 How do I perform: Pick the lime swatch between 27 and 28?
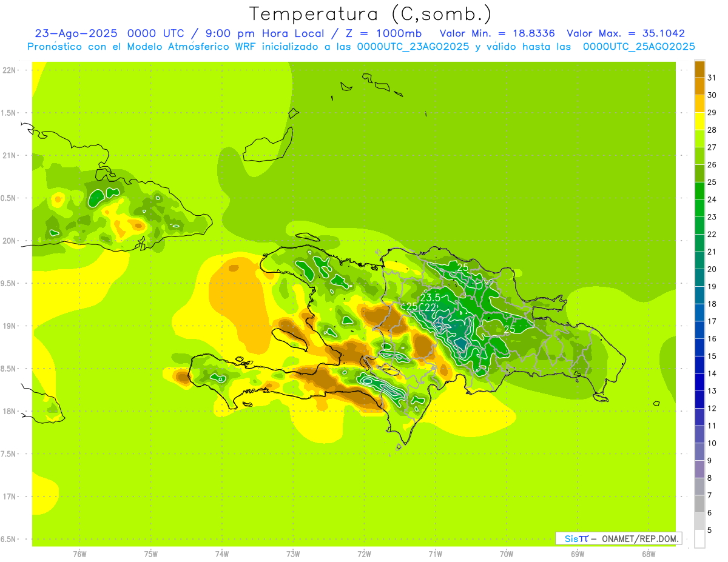(x=699, y=138)
